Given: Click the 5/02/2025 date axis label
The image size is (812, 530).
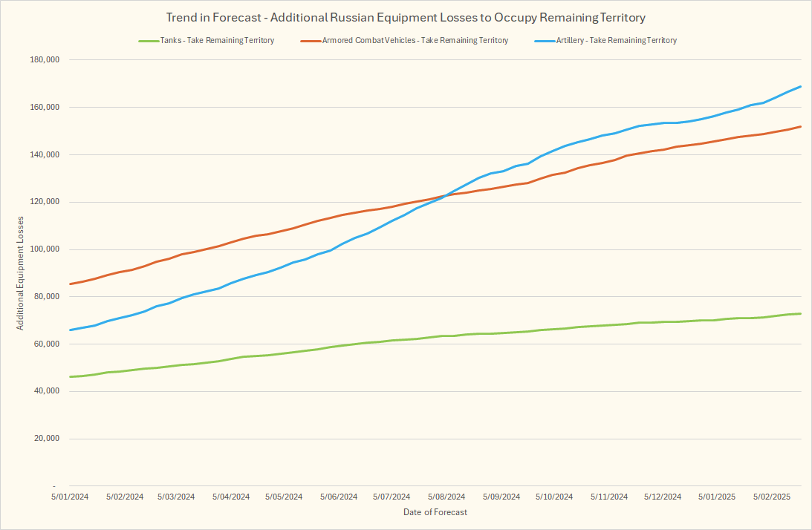Looking at the screenshot, I should (x=771, y=497).
